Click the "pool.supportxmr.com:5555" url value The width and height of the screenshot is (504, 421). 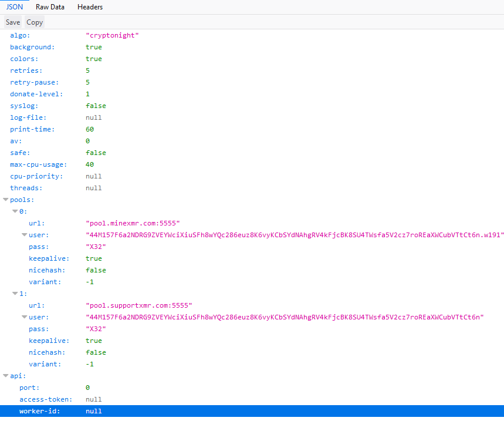[139, 305]
